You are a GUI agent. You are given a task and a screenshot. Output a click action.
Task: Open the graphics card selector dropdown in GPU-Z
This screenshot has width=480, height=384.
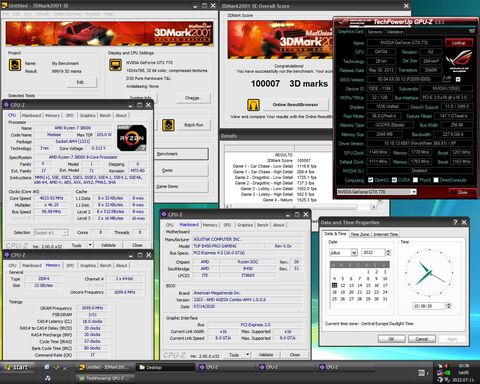coord(414,192)
